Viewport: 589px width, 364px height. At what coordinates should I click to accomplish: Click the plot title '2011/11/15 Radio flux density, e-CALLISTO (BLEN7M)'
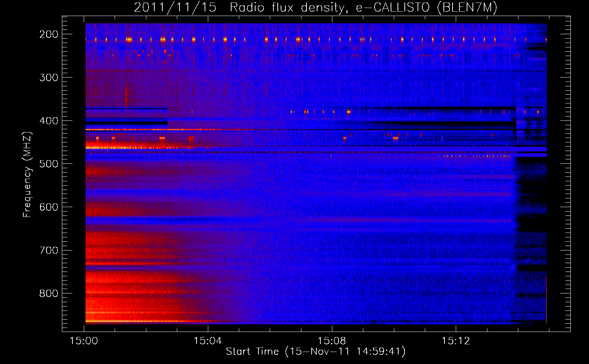pyautogui.click(x=315, y=7)
